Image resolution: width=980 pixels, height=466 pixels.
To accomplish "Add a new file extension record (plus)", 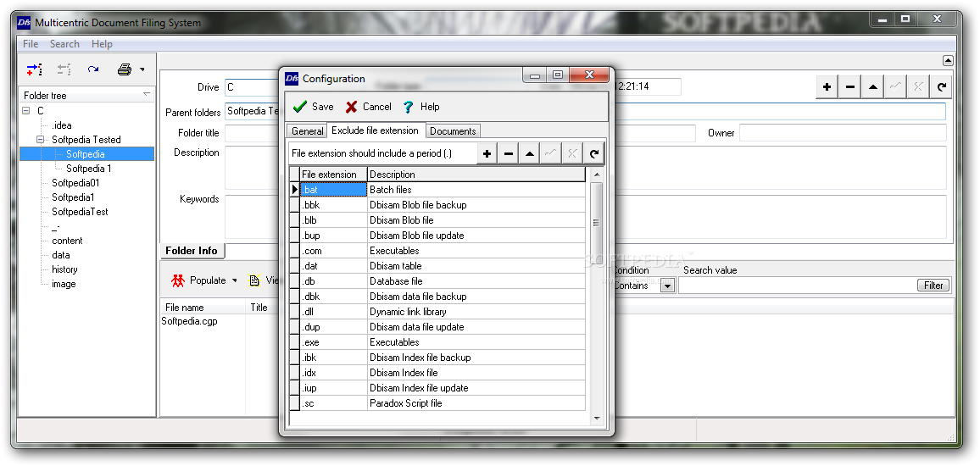I will click(487, 153).
